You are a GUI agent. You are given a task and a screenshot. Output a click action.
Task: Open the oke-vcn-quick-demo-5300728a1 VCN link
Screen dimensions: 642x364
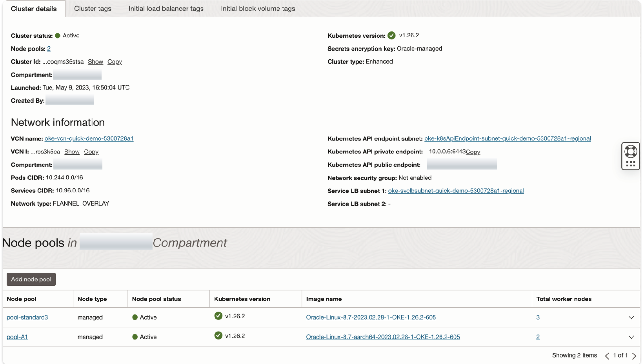(x=89, y=138)
